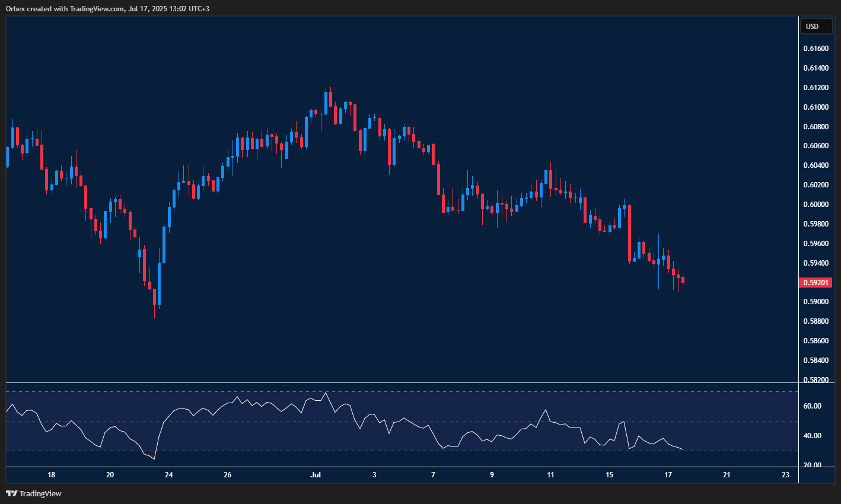
Task: Click the 40.00 RSI scale label
Action: 813,436
